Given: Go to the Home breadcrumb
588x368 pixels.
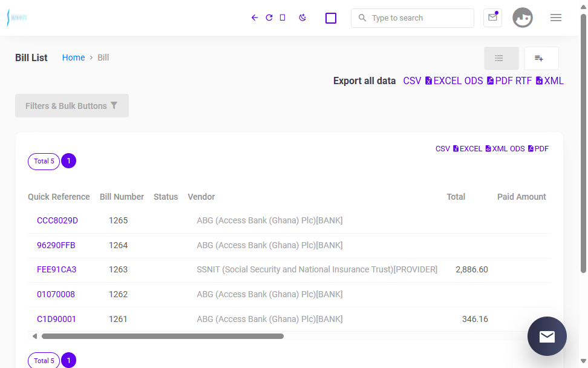Looking at the screenshot, I should [x=74, y=57].
